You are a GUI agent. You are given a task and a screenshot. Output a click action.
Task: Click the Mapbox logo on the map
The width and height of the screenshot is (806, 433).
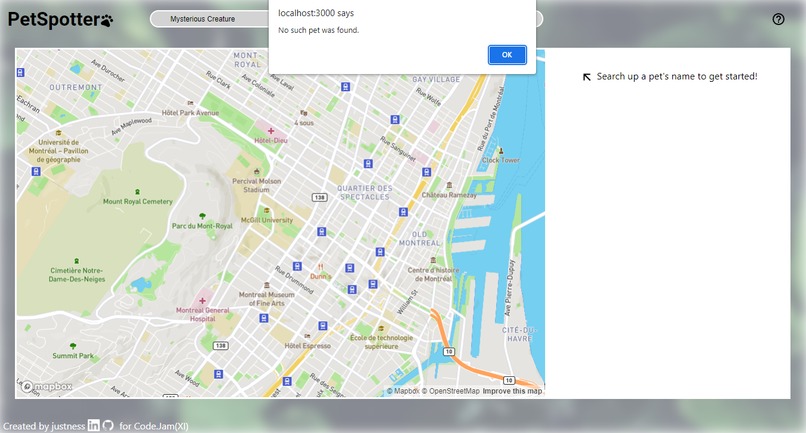pos(47,386)
